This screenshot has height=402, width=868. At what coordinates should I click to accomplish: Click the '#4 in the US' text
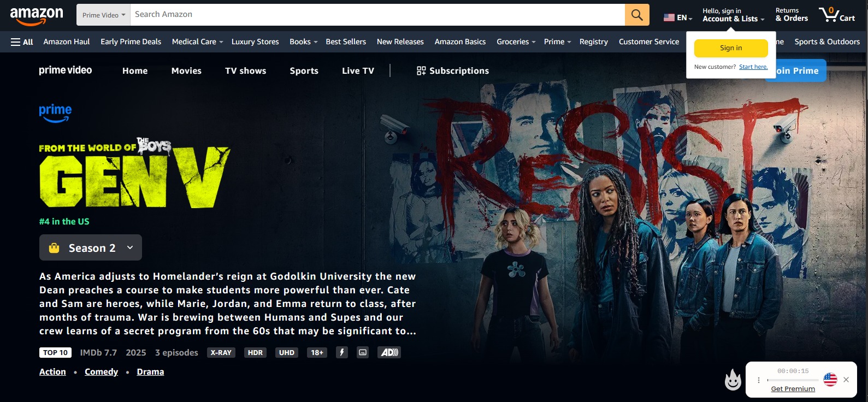[64, 221]
